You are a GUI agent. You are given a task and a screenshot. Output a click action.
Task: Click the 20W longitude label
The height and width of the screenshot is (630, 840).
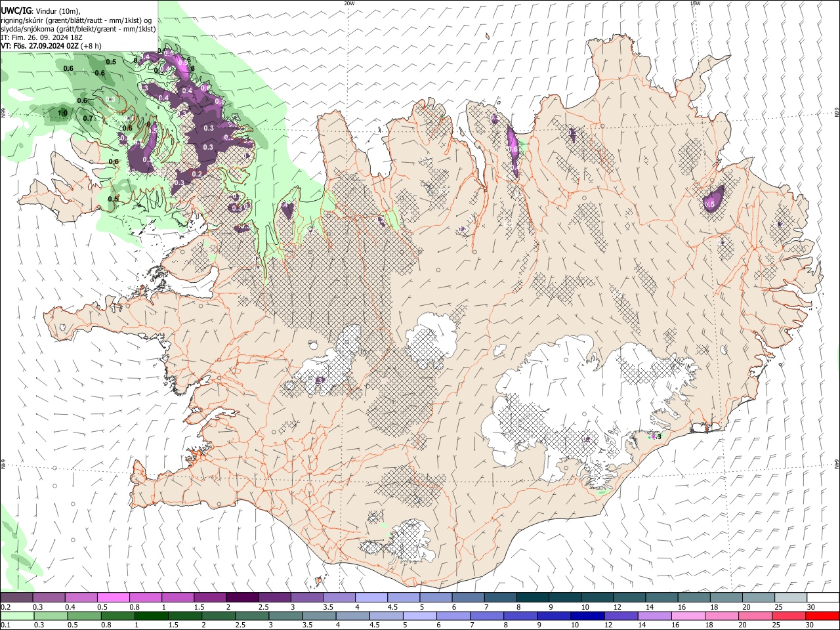[x=349, y=3]
